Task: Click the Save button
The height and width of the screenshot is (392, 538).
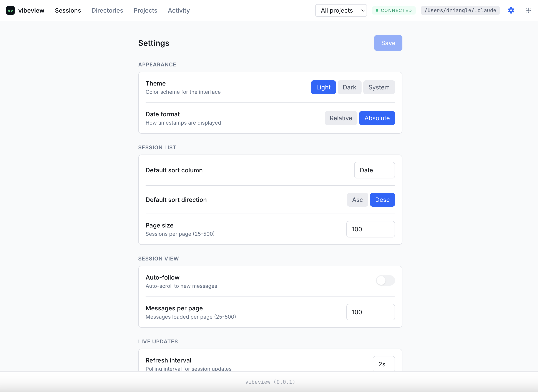Action: [388, 43]
